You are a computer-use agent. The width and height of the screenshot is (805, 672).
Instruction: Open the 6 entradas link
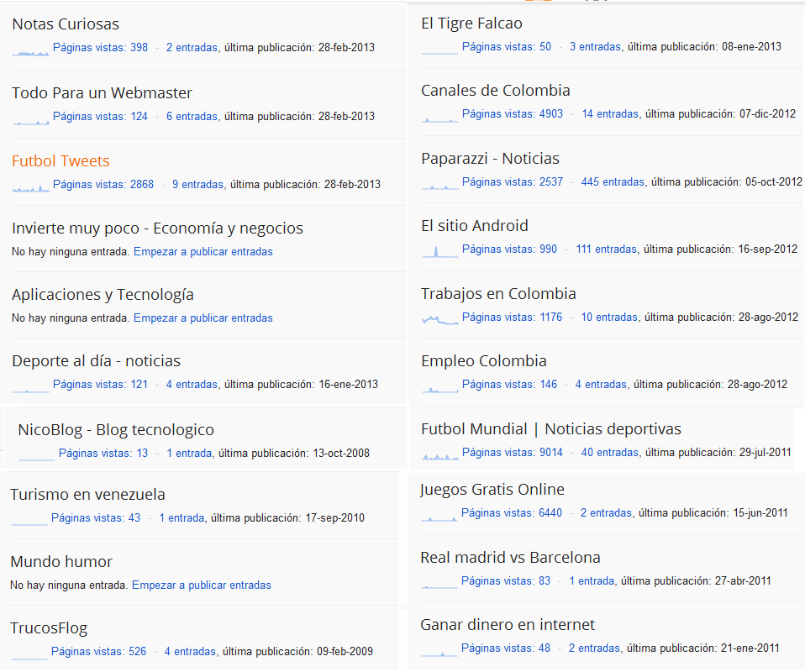(192, 117)
